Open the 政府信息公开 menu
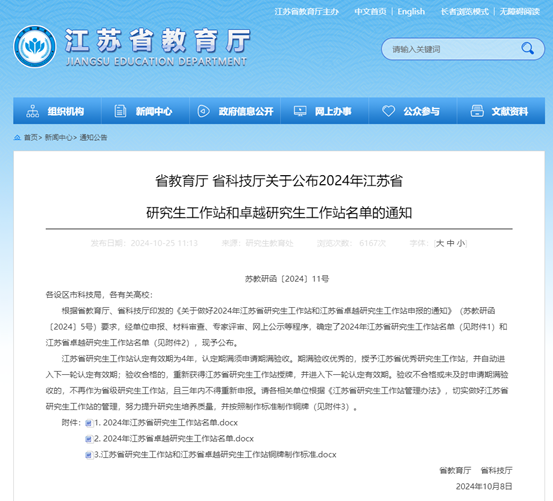This screenshot has width=553, height=501. [x=235, y=111]
